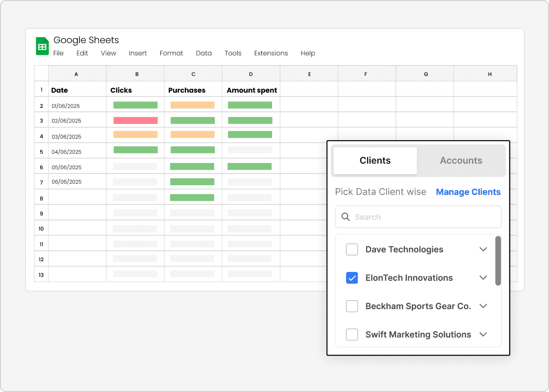The height and width of the screenshot is (392, 549).
Task: Click the magnifier icon in the search bar
Action: 345,217
